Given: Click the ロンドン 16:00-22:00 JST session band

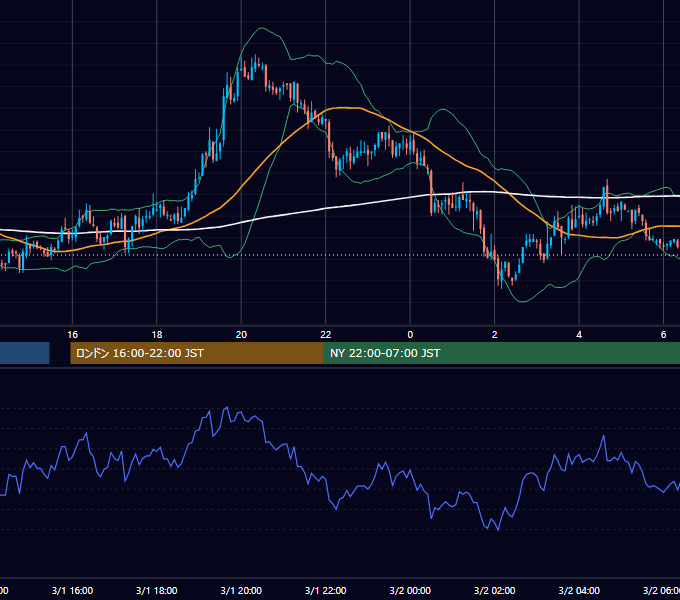Looking at the screenshot, I should point(197,353).
